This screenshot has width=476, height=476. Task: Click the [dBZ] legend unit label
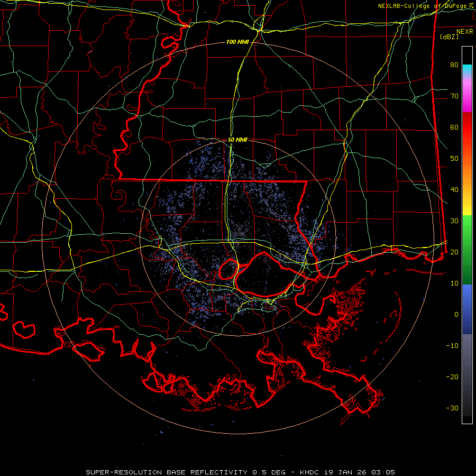click(x=449, y=36)
